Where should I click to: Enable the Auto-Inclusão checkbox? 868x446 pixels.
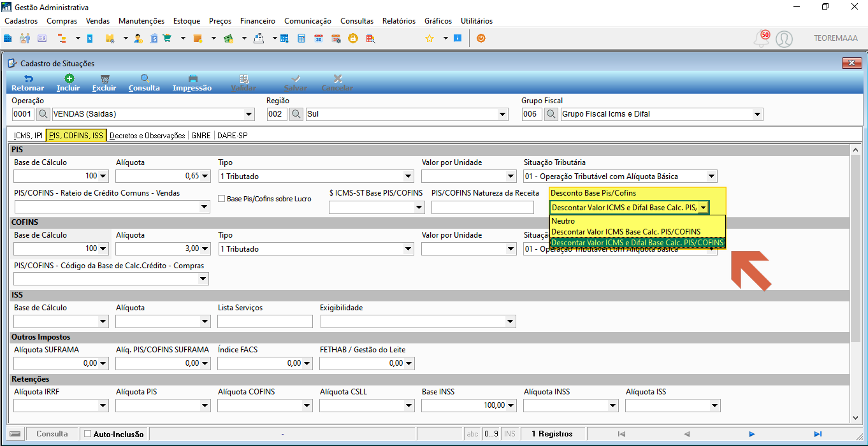point(88,434)
